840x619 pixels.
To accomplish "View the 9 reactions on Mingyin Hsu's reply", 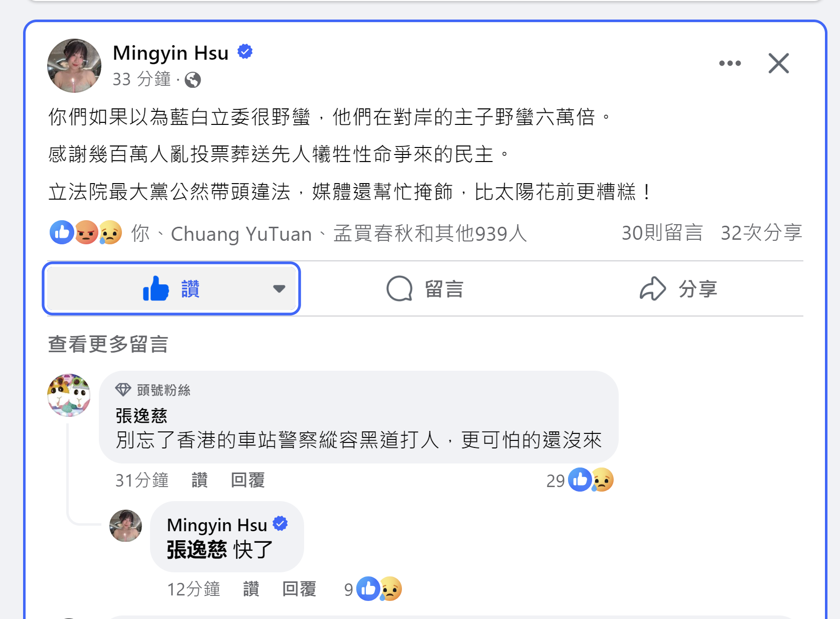I will [x=378, y=589].
